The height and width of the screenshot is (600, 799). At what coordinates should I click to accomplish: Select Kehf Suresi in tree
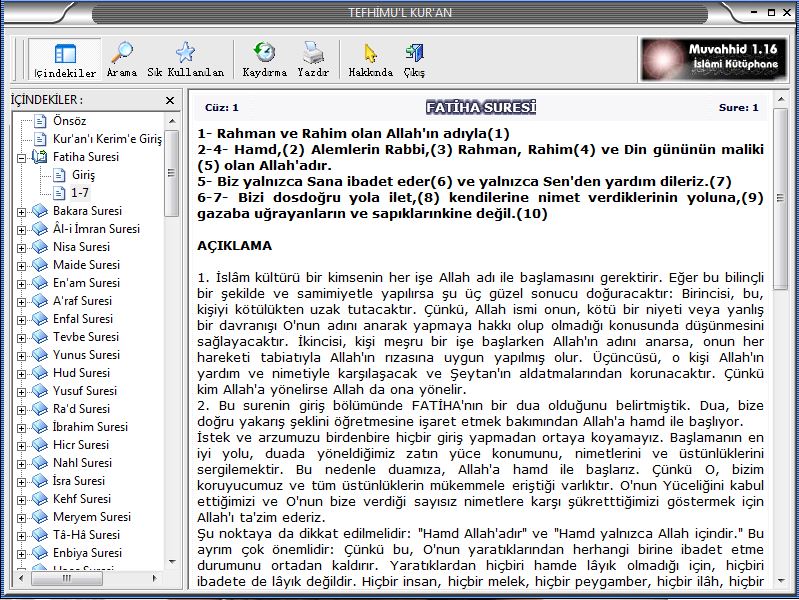pos(82,499)
